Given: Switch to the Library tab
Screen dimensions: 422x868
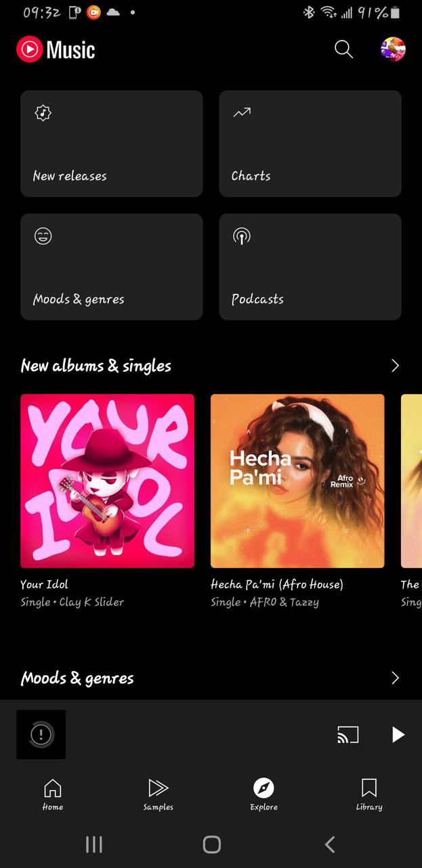Looking at the screenshot, I should (369, 794).
